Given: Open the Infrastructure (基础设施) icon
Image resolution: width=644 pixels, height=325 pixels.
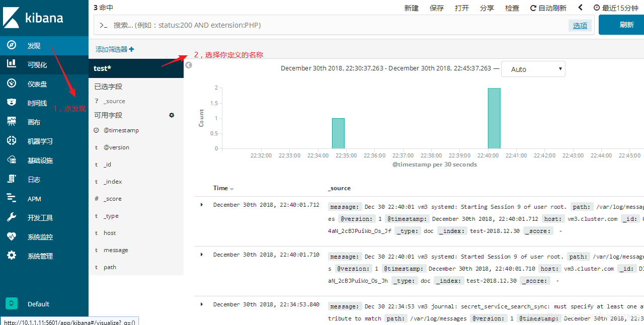Looking at the screenshot, I should [12, 160].
